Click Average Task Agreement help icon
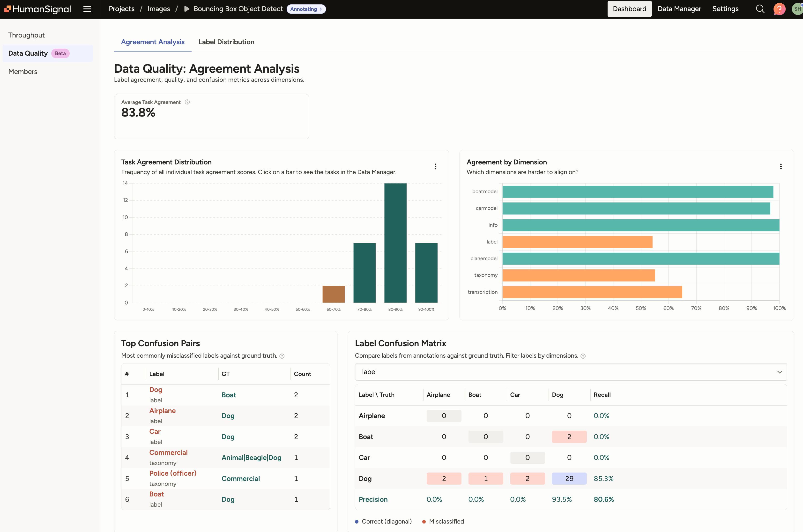The height and width of the screenshot is (532, 803). tap(187, 102)
